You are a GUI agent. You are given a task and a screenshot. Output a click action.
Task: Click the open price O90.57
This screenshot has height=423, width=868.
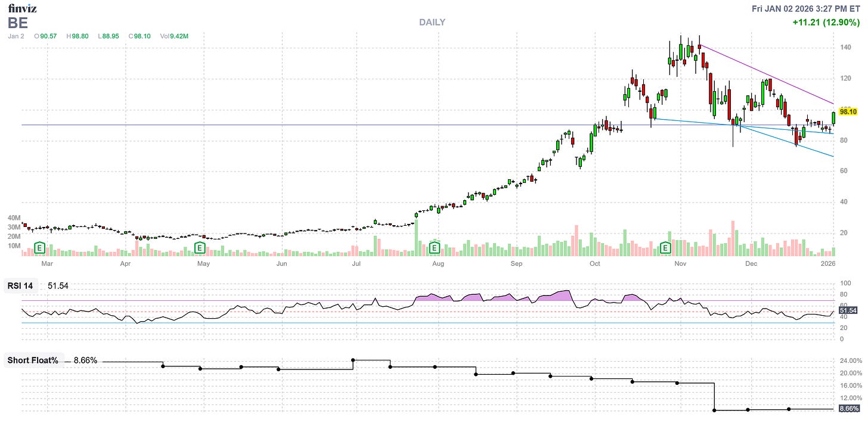(x=45, y=36)
